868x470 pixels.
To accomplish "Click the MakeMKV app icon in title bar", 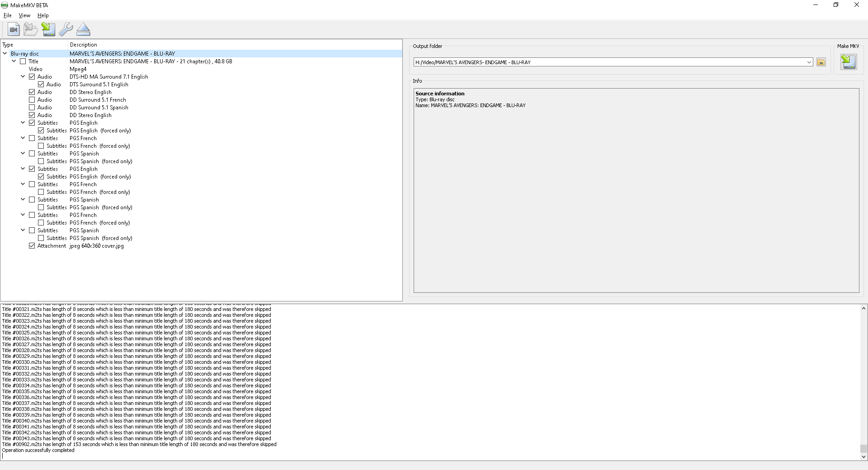I will click(5, 5).
